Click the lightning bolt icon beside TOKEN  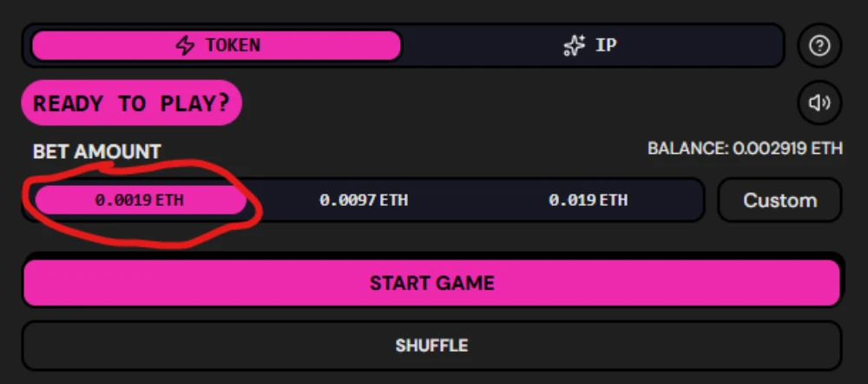point(185,45)
